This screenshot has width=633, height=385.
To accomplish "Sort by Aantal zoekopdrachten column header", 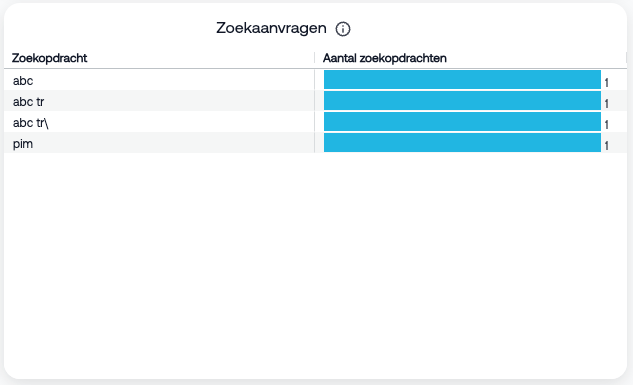I will [x=384, y=58].
